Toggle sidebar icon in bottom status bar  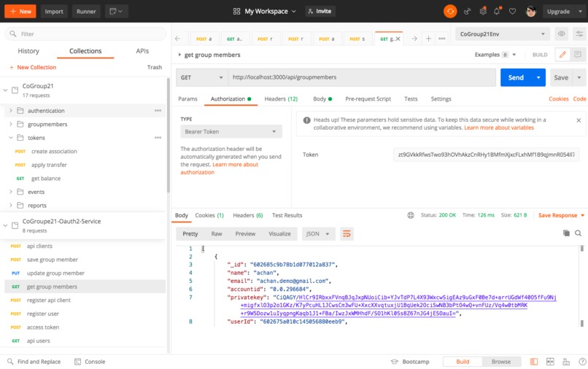click(533, 362)
